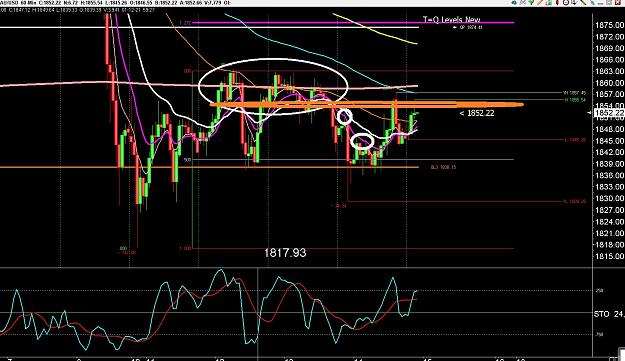
Task: Click the 1827.00 price axis label
Action: pyautogui.click(x=609, y=210)
